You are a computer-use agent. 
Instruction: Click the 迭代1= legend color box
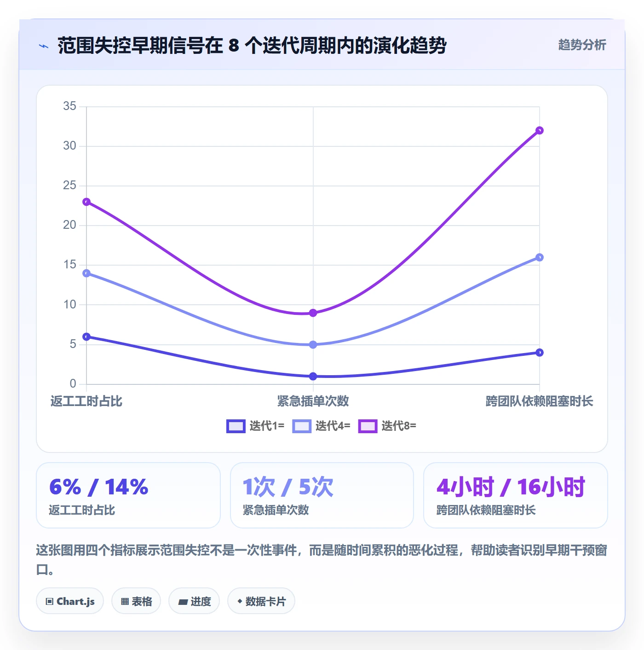tap(236, 426)
